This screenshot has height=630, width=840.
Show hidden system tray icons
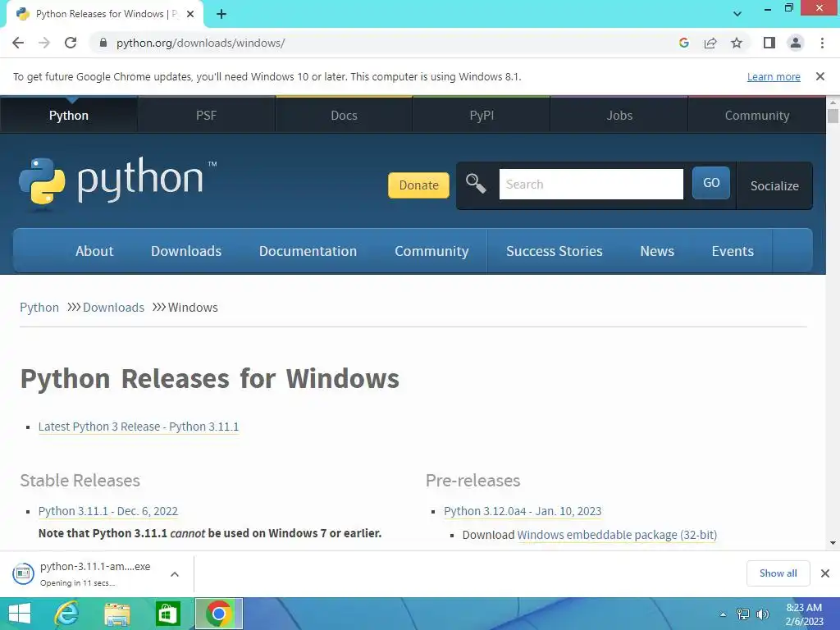point(723,614)
